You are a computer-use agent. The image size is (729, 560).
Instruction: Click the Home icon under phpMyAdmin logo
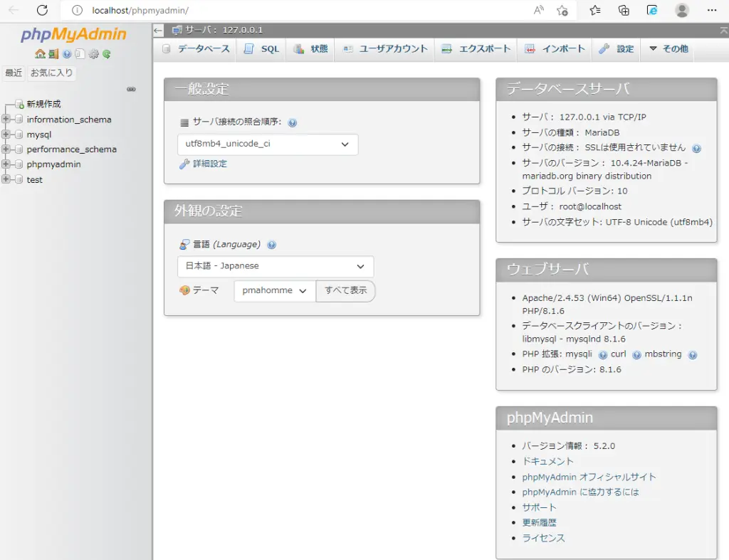pos(40,54)
